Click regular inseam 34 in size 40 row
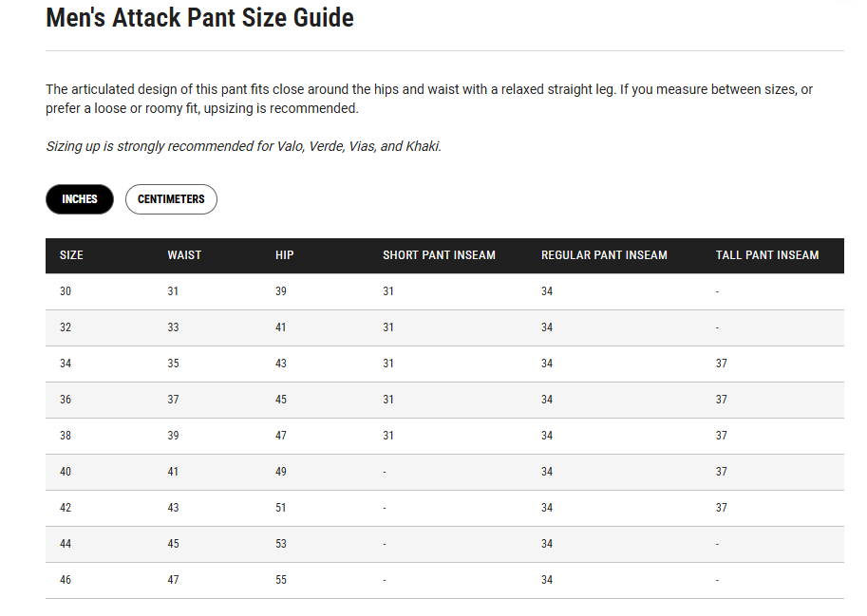 [x=547, y=472]
